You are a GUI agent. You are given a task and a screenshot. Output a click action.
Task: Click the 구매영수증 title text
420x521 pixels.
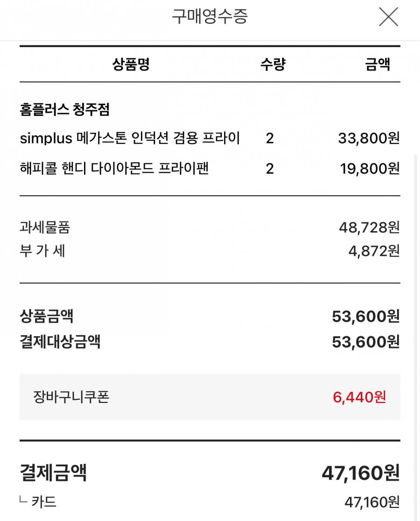tap(210, 16)
